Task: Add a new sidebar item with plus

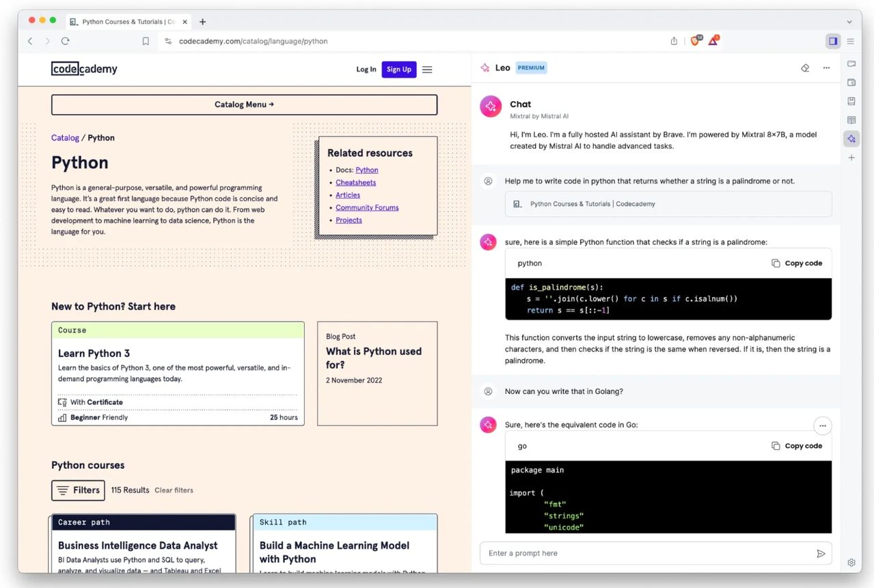Action: coord(851,158)
